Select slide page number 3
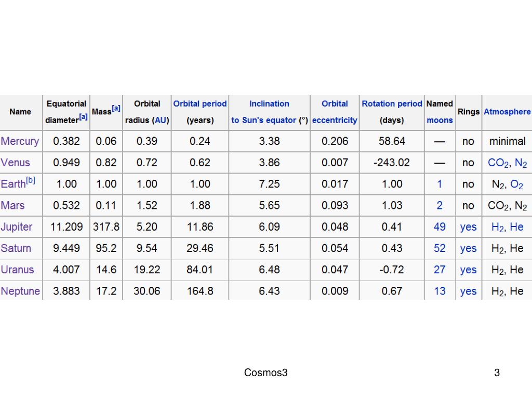Screen dimensions: 532x399 point(497,373)
